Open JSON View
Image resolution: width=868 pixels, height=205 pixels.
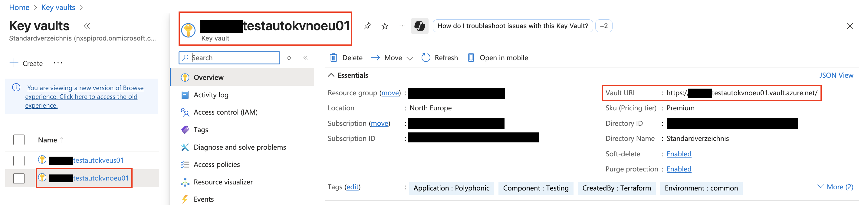(x=836, y=75)
